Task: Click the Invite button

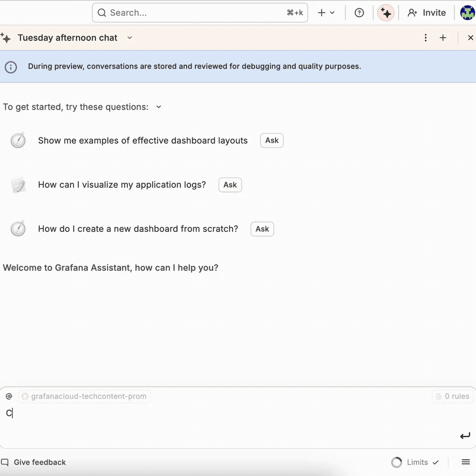Action: (x=427, y=13)
